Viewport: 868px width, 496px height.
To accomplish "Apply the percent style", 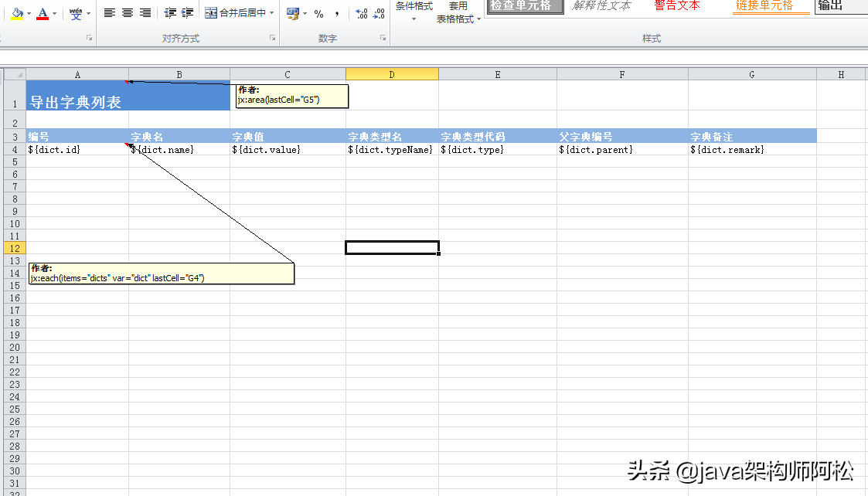I will point(319,13).
